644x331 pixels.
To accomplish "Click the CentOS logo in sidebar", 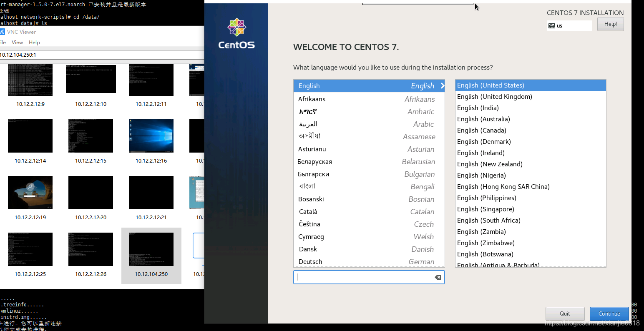I will [x=236, y=34].
